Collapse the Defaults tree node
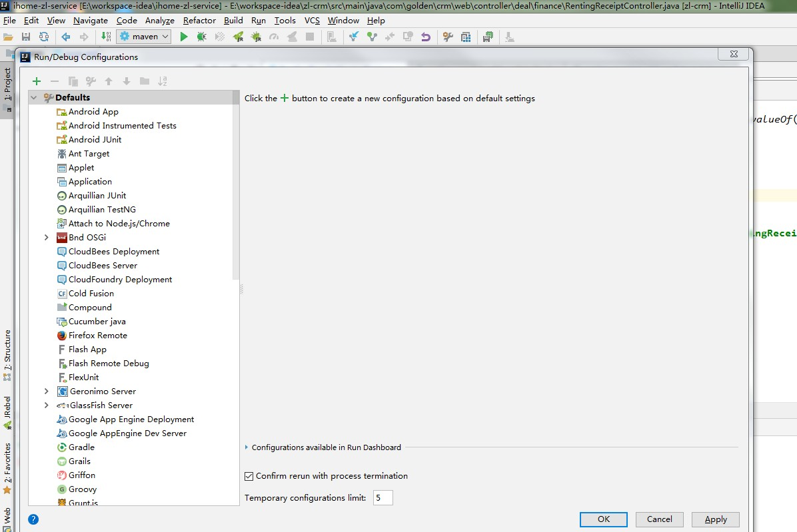Screen dimensions: 797x532 click(x=34, y=97)
